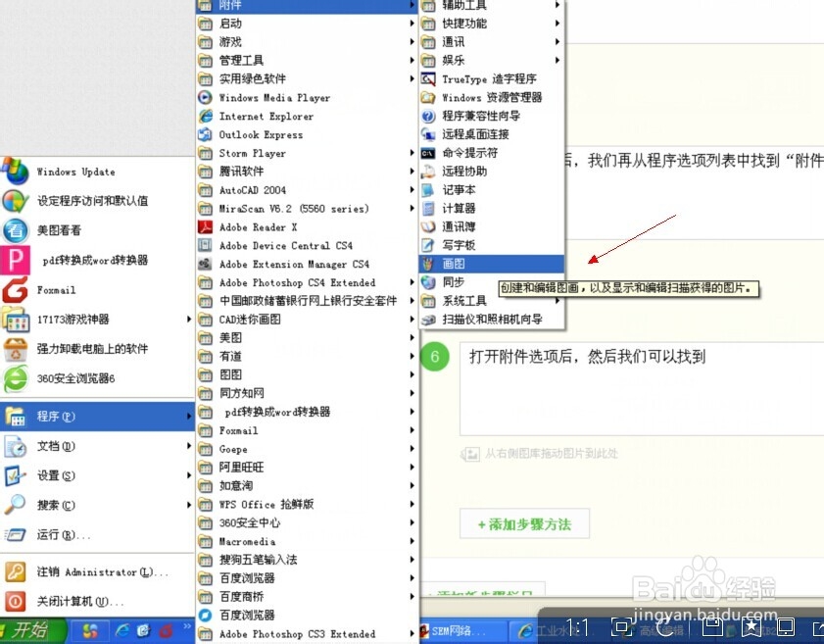Expand the 设置(S) submenu
The image size is (824, 644).
[97, 475]
